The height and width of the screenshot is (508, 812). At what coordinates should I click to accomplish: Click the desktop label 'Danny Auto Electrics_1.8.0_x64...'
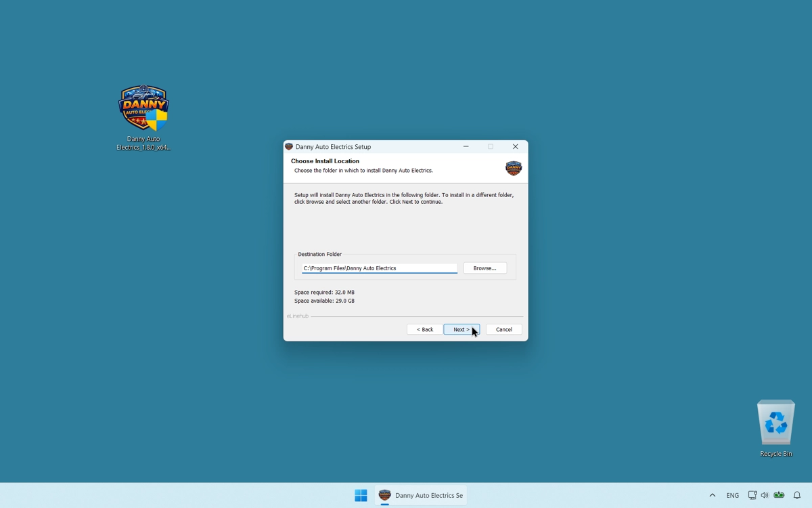click(x=143, y=143)
